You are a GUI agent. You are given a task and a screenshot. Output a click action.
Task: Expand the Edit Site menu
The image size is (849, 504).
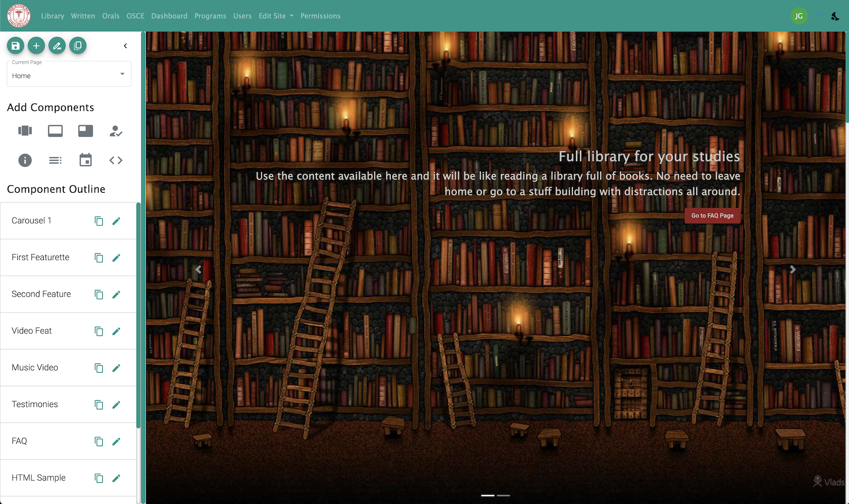coord(276,16)
